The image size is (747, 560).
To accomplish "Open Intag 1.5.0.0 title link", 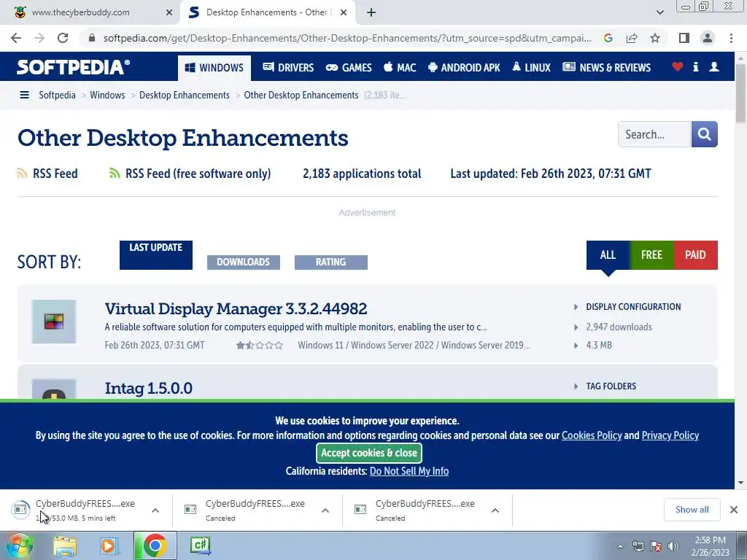I will [149, 388].
